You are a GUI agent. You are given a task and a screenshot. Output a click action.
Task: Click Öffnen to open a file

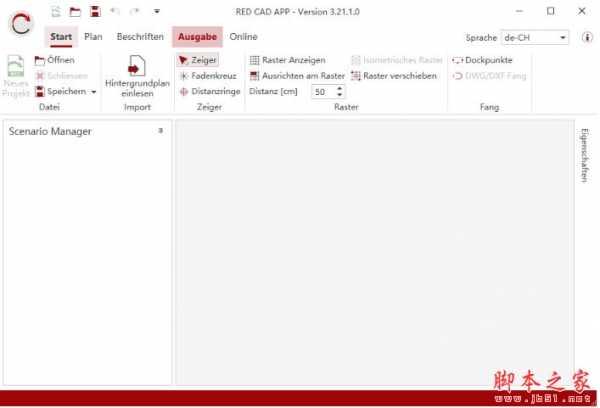click(x=54, y=60)
